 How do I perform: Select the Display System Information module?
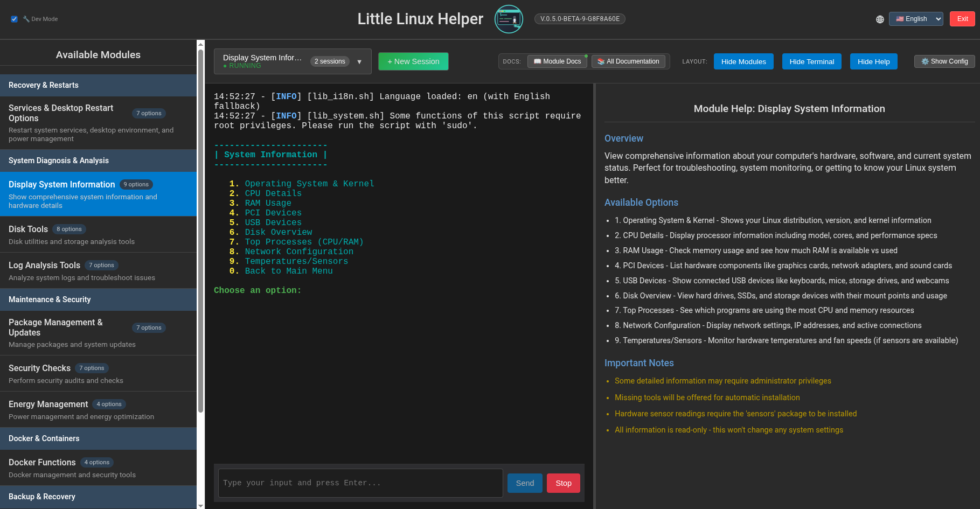pyautogui.click(x=98, y=194)
